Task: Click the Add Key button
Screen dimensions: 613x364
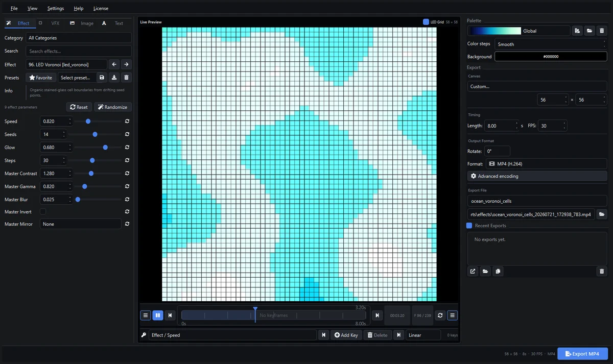Action: point(346,335)
